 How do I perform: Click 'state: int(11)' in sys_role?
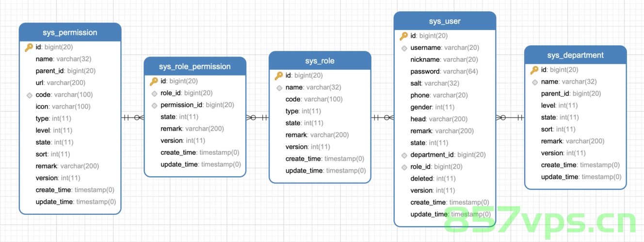tap(305, 123)
